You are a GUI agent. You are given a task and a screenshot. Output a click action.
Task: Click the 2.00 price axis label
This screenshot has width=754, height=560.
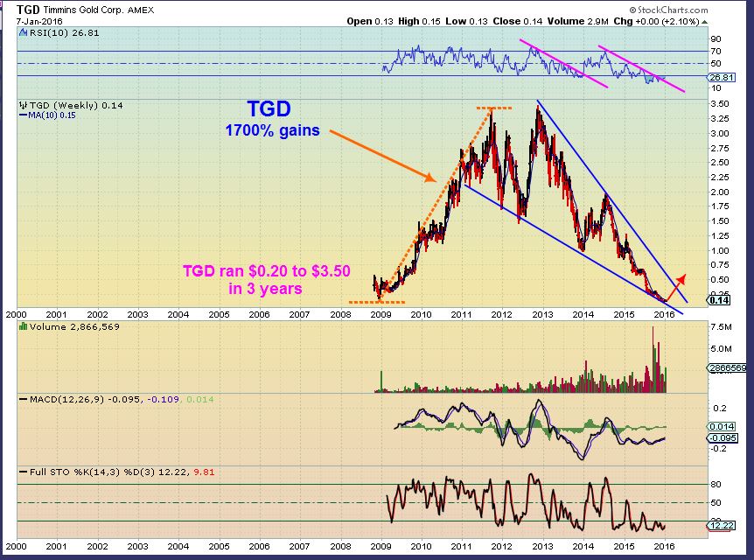click(720, 192)
